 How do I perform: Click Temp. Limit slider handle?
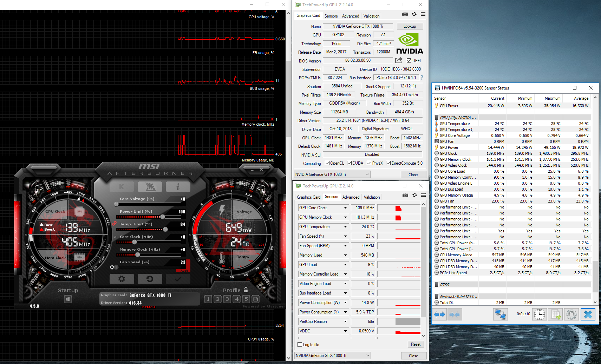coord(165,229)
